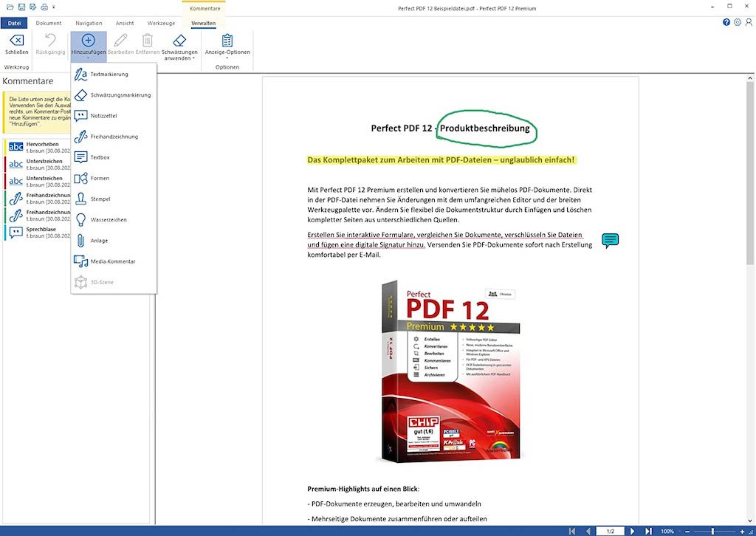
Task: Choose the Stempel tool from the menu
Action: [x=100, y=199]
